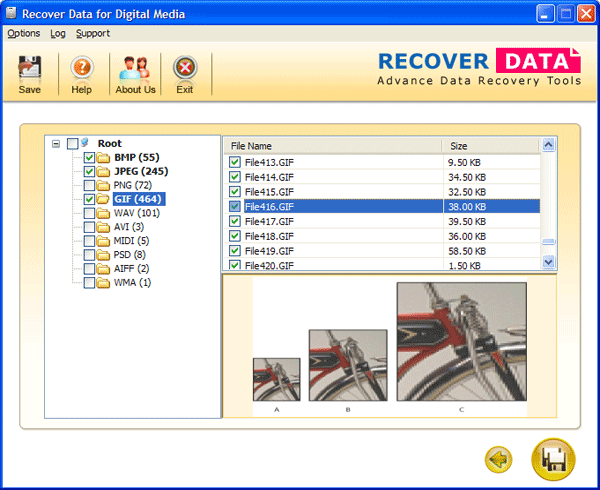
Task: Uncheck the BMP (55) folder checkbox
Action: 90,158
